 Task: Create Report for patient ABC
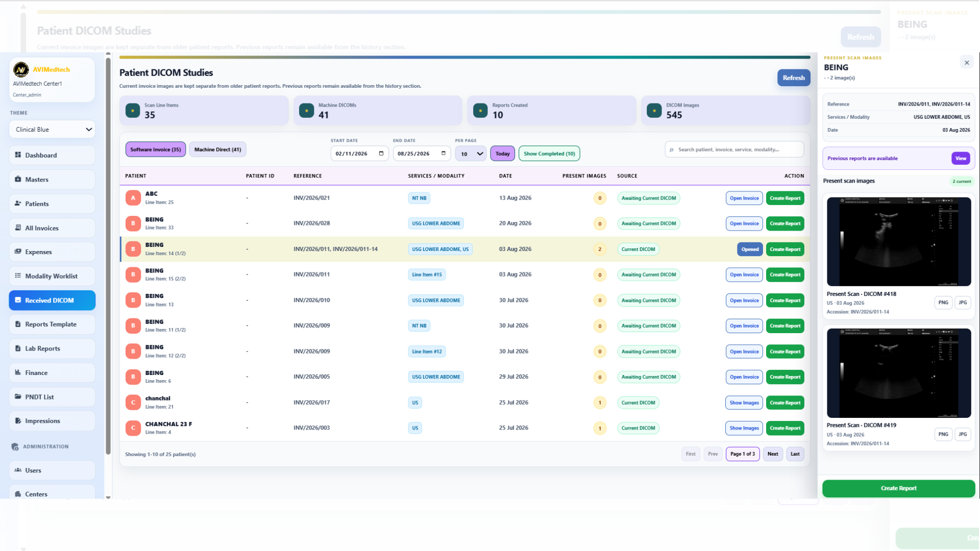tap(785, 198)
